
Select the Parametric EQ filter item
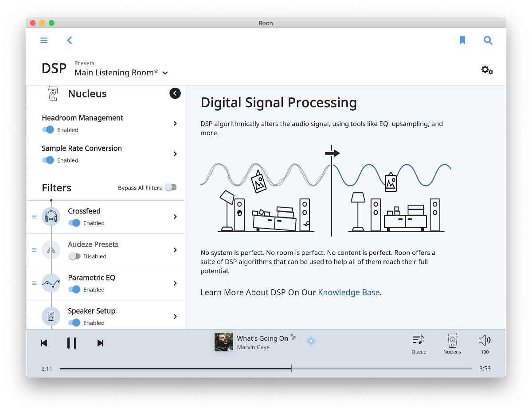pos(91,278)
